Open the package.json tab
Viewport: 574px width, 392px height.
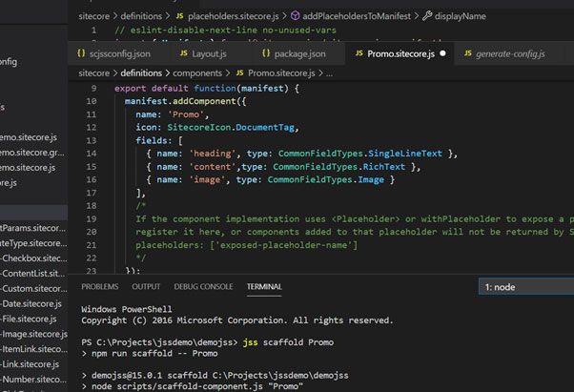click(294, 53)
